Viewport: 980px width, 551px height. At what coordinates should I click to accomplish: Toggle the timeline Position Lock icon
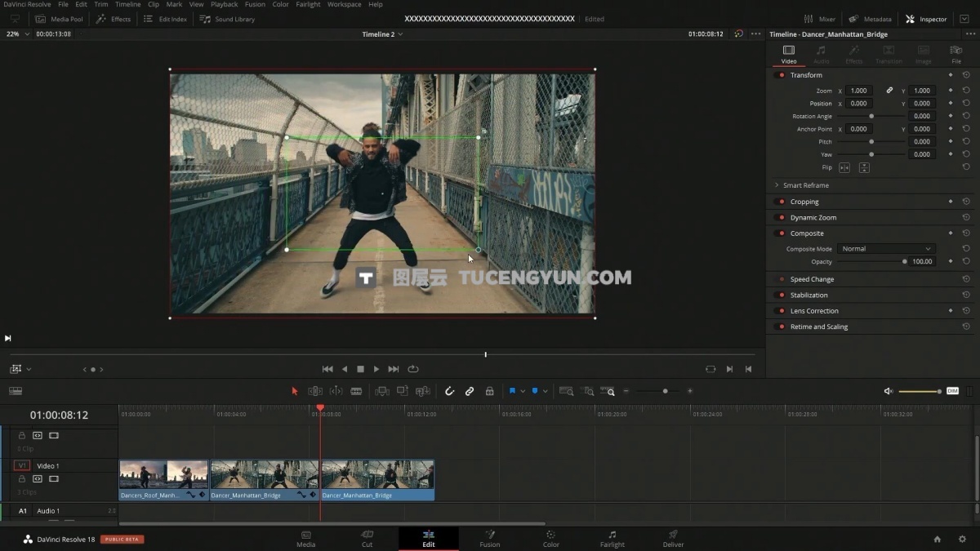[489, 391]
